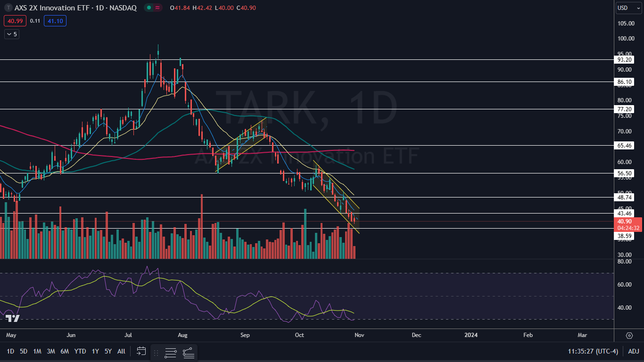Click the Aug label on time axis
Image resolution: width=644 pixels, height=362 pixels.
coord(183,335)
